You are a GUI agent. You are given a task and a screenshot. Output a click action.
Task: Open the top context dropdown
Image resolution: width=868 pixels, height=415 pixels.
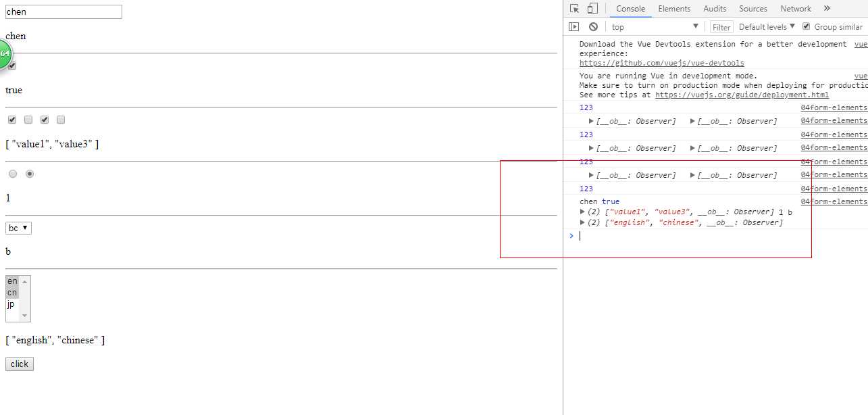[655, 27]
